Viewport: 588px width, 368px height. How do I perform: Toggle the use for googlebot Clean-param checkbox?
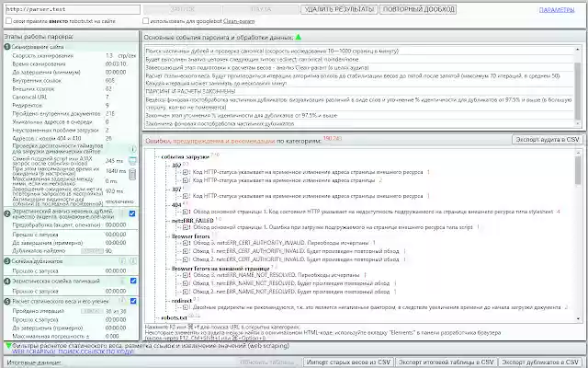145,21
